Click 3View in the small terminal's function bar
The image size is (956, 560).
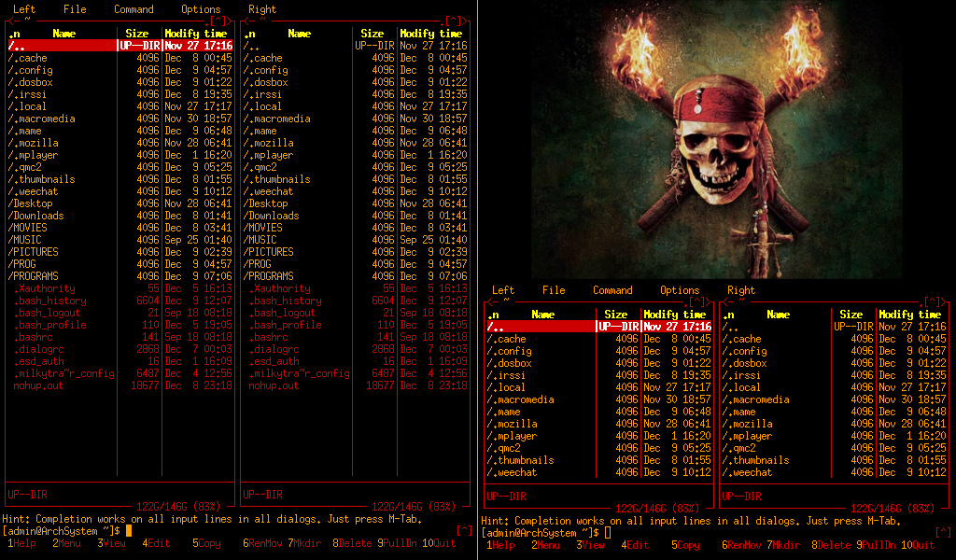[591, 545]
